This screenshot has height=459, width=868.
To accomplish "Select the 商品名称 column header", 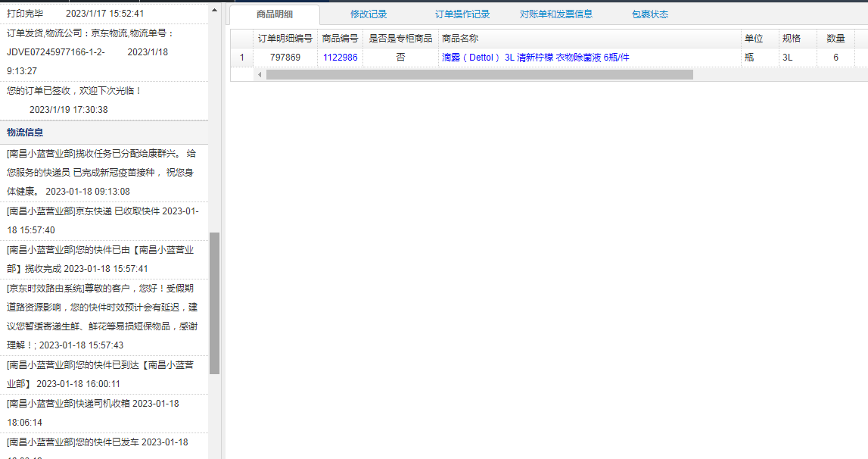I will point(590,39).
